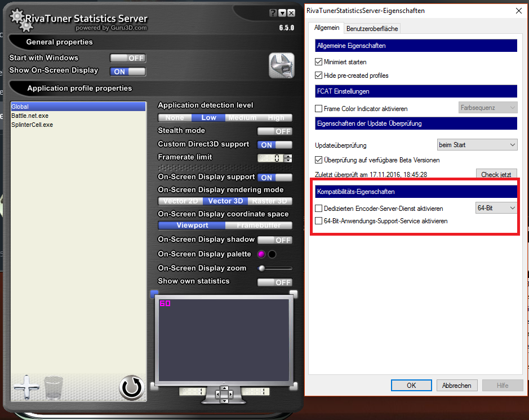Open the 64-Bit encoder dropdown
This screenshot has width=529, height=420.
pos(496,208)
